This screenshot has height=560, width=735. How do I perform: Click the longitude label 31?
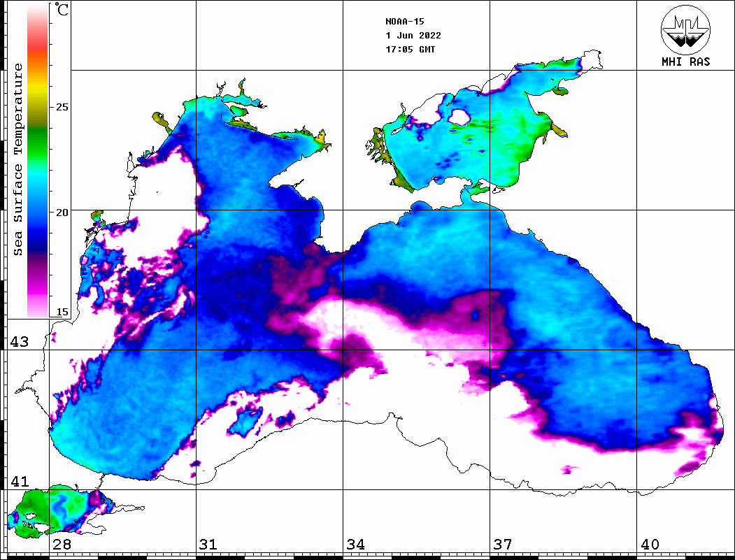pyautogui.click(x=208, y=545)
